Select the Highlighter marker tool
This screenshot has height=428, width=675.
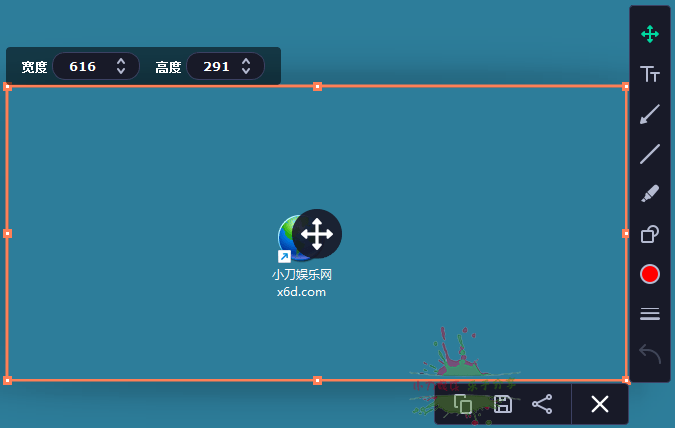click(649, 194)
